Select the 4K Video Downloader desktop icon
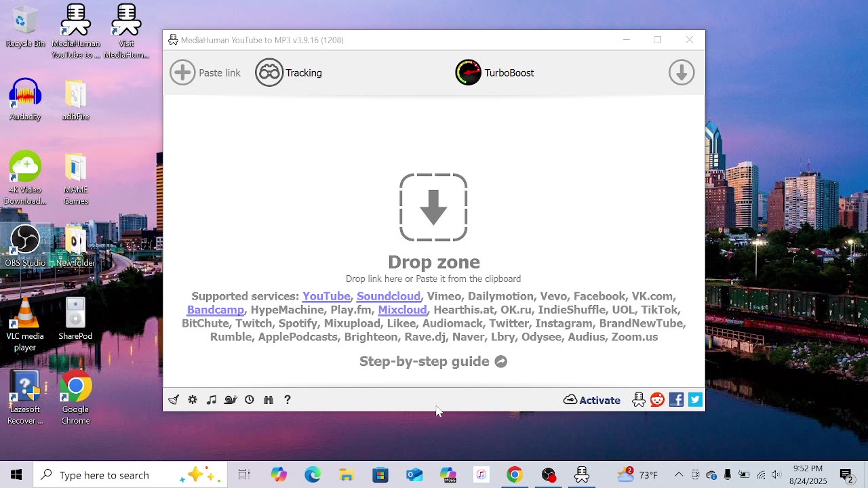 tap(25, 178)
